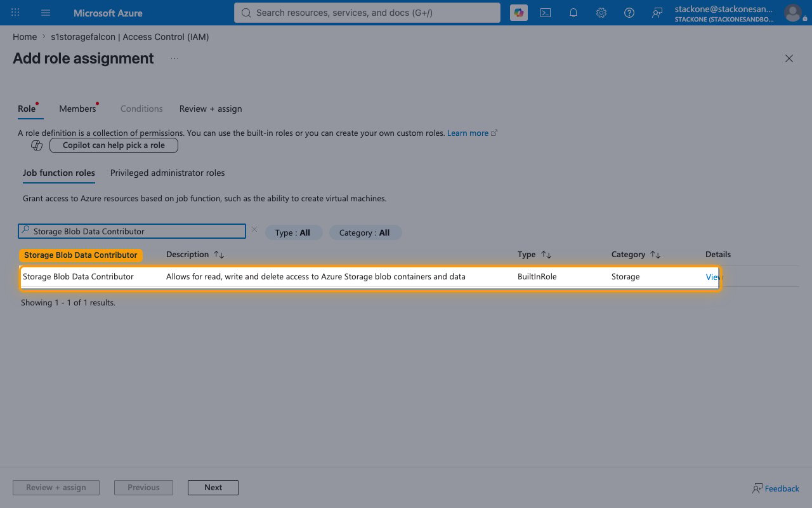The image size is (812, 508).
Task: Click the Previous button
Action: (x=143, y=488)
